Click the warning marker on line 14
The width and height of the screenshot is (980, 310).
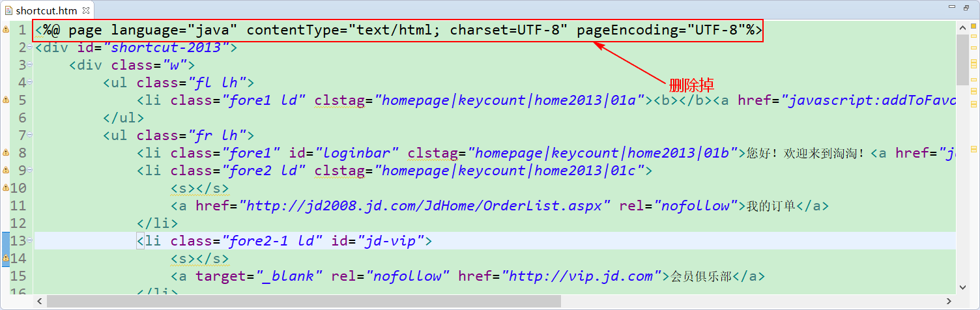5,259
